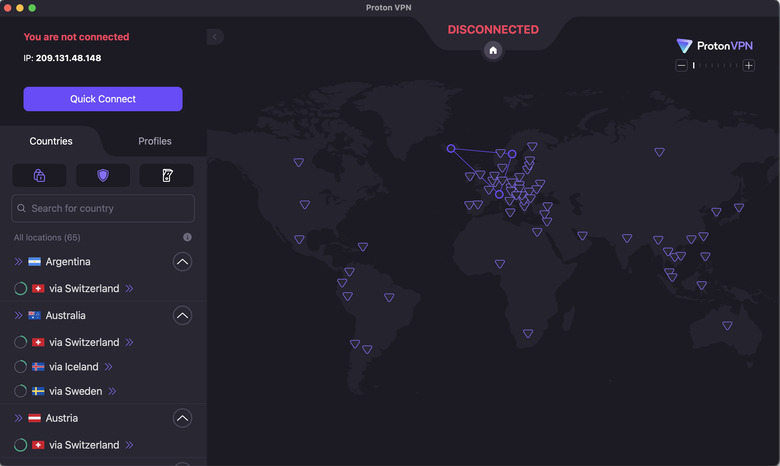The height and width of the screenshot is (466, 780).
Task: Click the Iceland flag icon
Action: [x=38, y=367]
